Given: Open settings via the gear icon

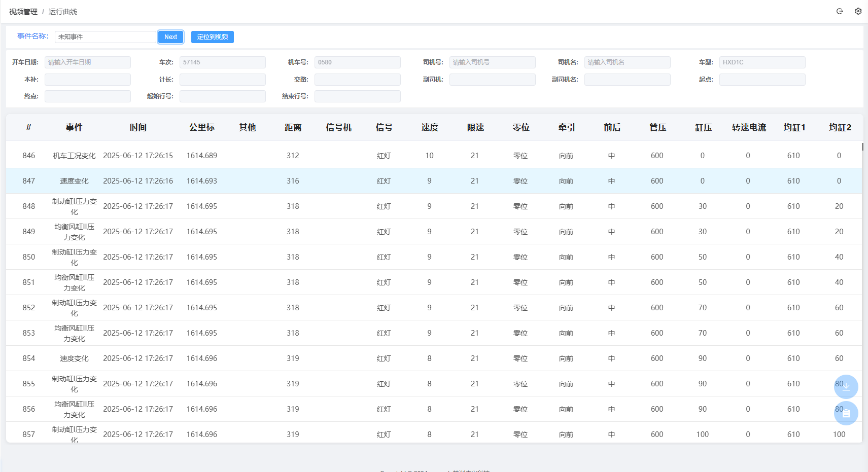Looking at the screenshot, I should (x=858, y=11).
